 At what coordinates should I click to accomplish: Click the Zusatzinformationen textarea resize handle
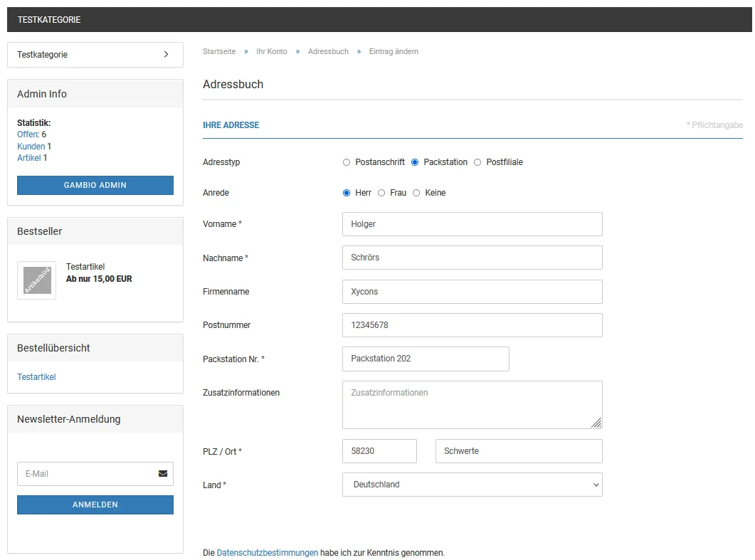[x=596, y=423]
